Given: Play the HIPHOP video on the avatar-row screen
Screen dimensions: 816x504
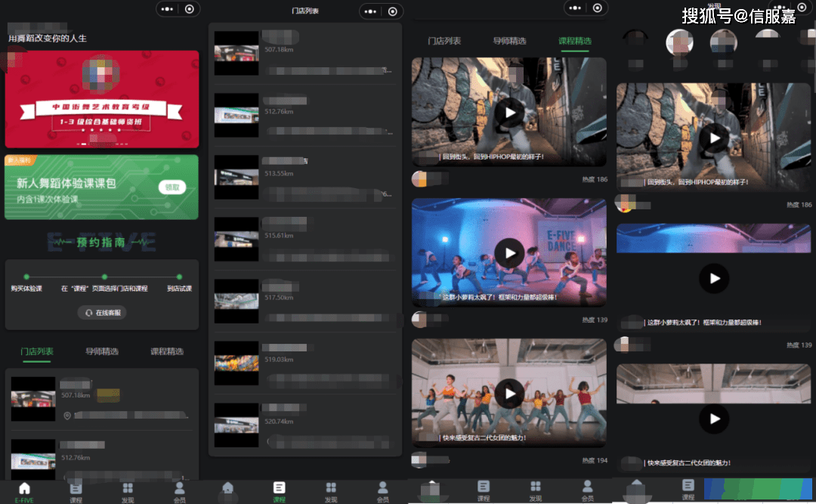Looking at the screenshot, I should [x=714, y=138].
